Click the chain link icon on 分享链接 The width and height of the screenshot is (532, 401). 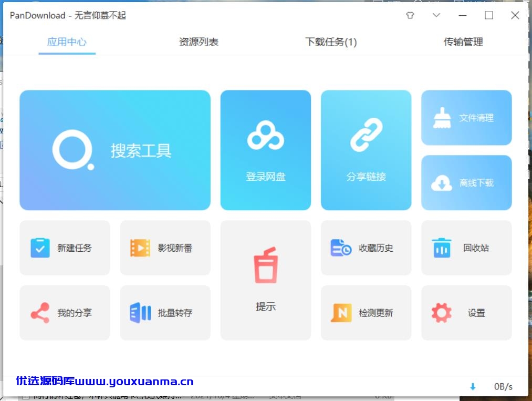tap(366, 135)
